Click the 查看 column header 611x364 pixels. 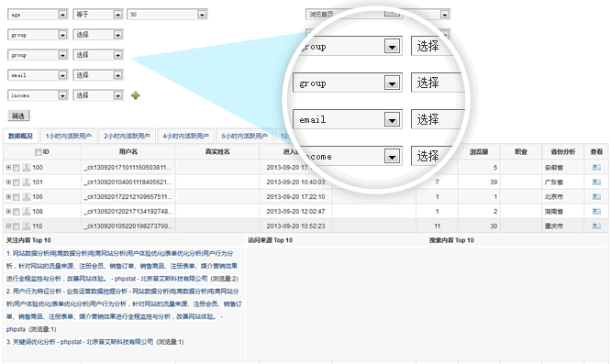tap(596, 152)
